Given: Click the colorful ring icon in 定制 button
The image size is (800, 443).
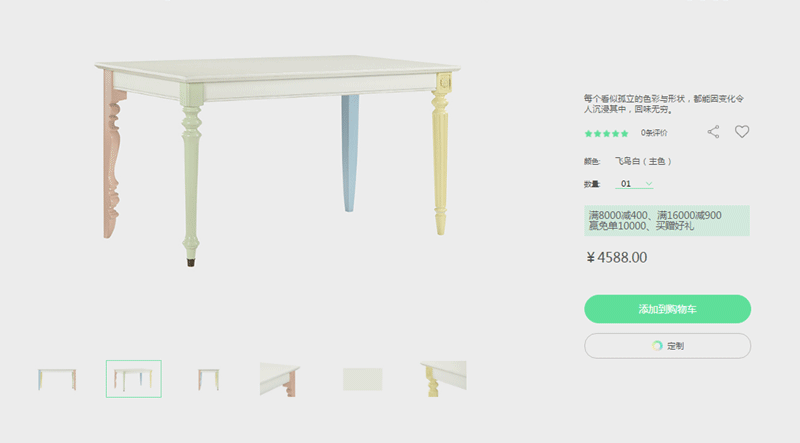Looking at the screenshot, I should click(657, 346).
